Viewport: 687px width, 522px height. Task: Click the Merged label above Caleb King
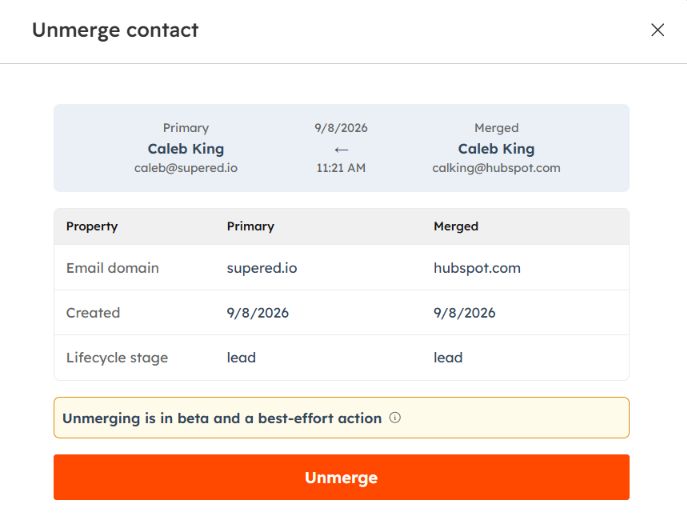pos(496,128)
